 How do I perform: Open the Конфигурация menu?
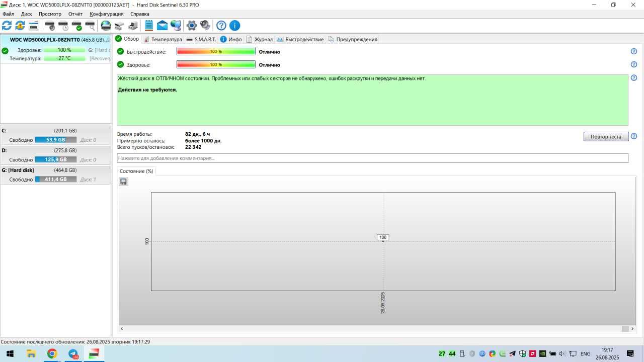[107, 14]
